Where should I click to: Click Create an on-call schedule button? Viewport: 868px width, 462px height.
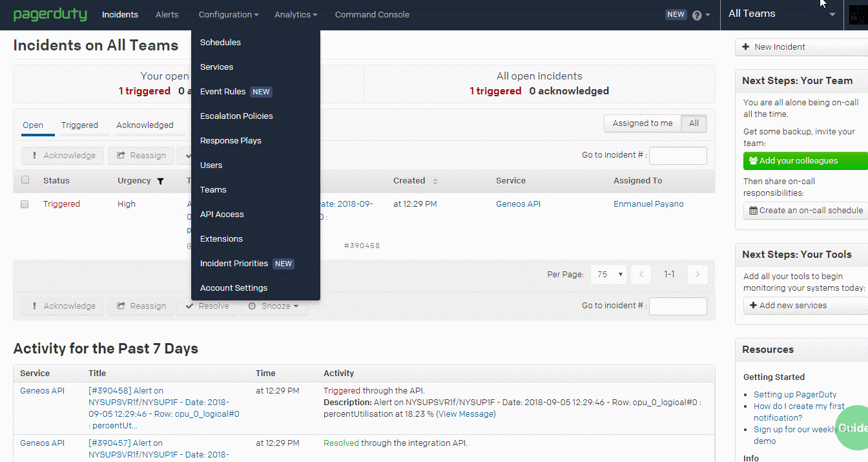[805, 211]
